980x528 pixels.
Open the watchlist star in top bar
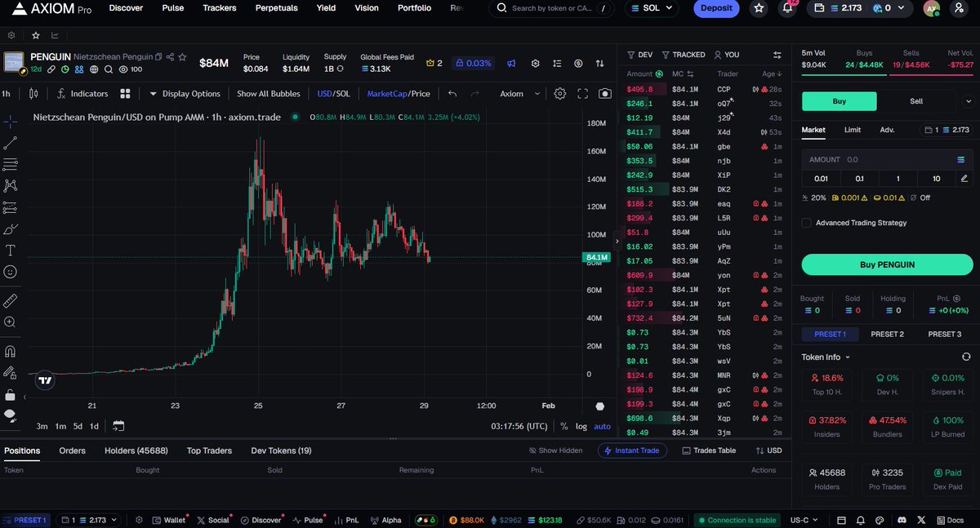[x=759, y=8]
